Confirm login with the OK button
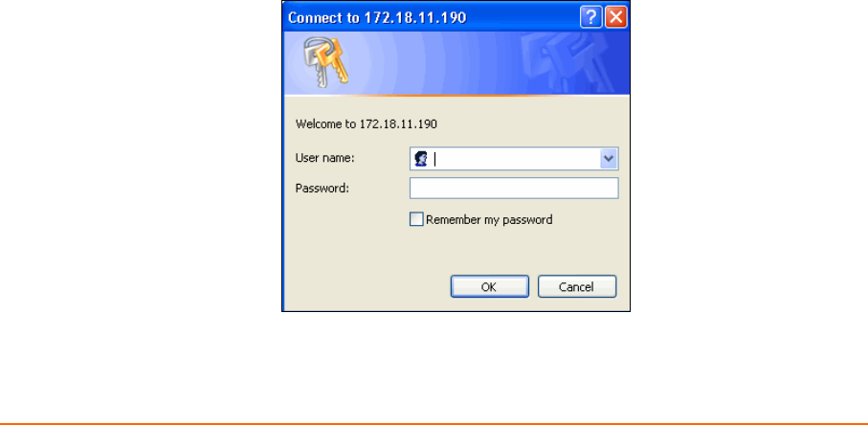Image resolution: width=868 pixels, height=425 pixels. 489,286
